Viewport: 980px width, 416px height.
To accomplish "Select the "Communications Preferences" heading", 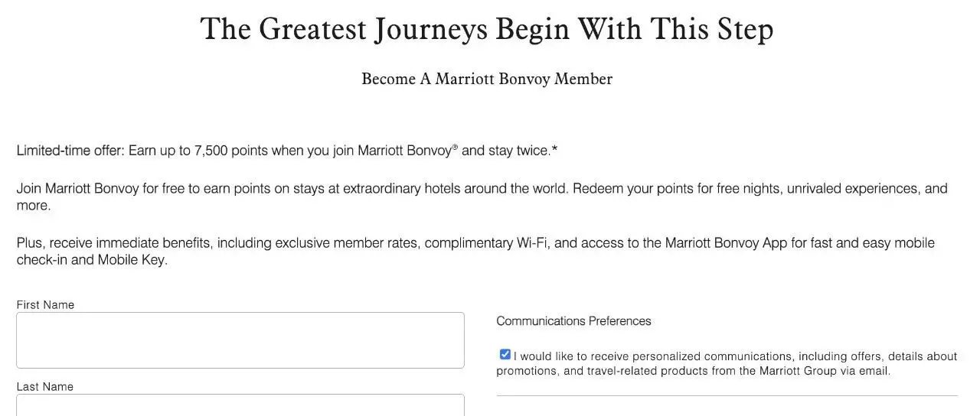I will (x=573, y=320).
